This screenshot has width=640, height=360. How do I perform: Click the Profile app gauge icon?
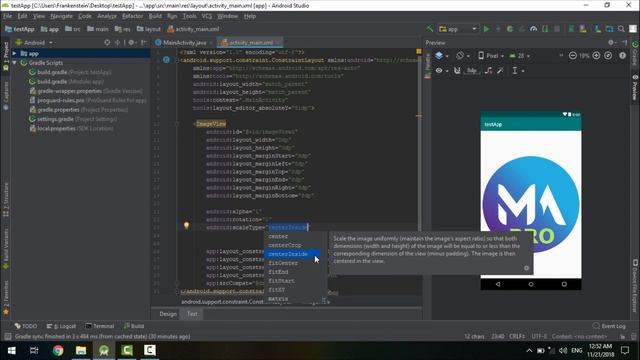click(533, 29)
